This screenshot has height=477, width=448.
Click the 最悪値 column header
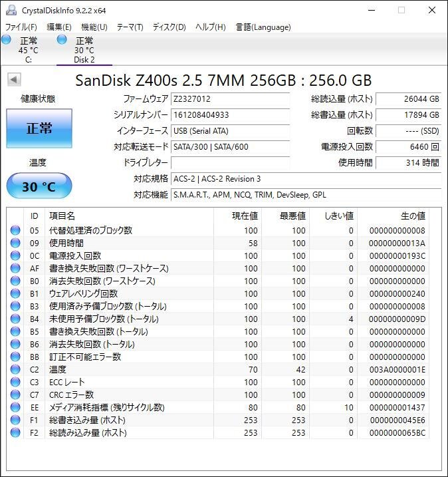[285, 216]
